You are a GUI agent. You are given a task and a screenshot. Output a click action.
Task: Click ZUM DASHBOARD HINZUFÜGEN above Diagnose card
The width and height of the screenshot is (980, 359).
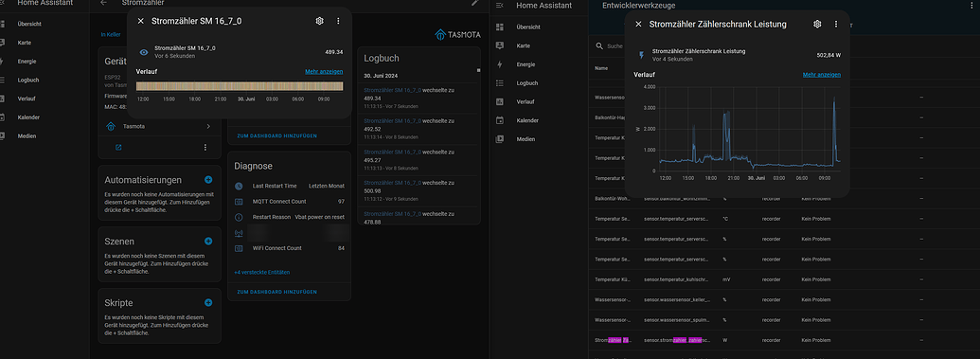[x=276, y=135]
